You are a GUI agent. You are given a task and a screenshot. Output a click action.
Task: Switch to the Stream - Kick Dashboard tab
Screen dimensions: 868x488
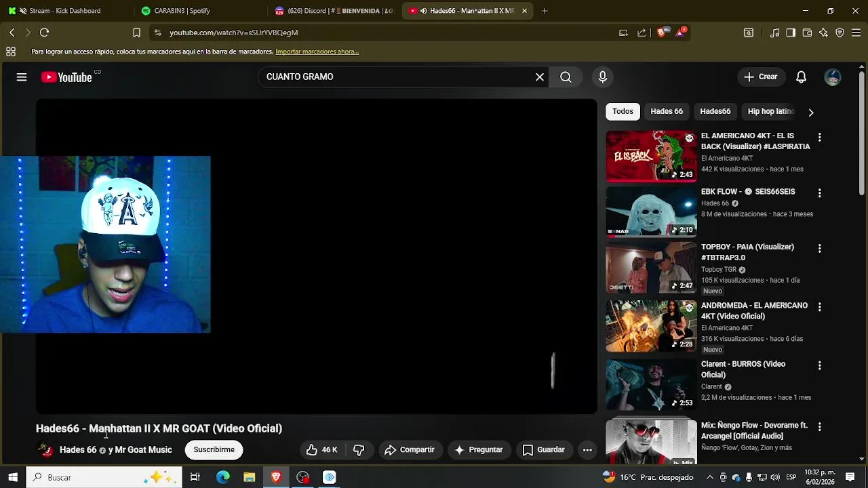click(x=64, y=11)
